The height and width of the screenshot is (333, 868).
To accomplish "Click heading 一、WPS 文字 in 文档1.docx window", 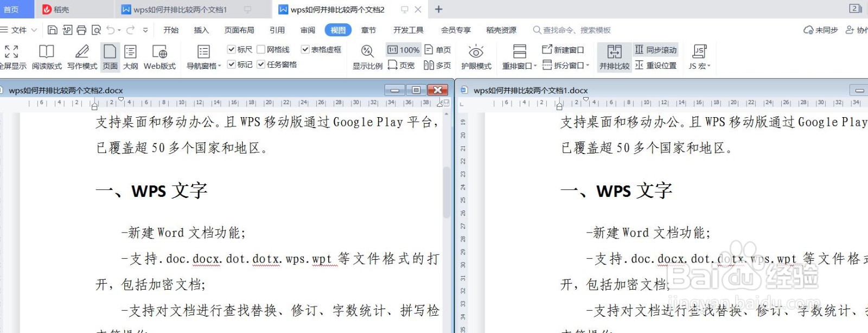I will tap(616, 191).
